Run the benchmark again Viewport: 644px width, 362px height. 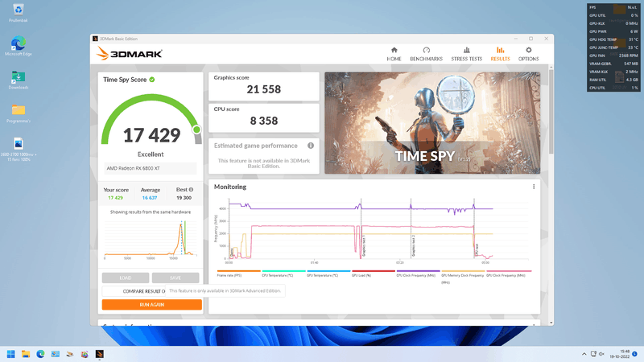pos(152,305)
